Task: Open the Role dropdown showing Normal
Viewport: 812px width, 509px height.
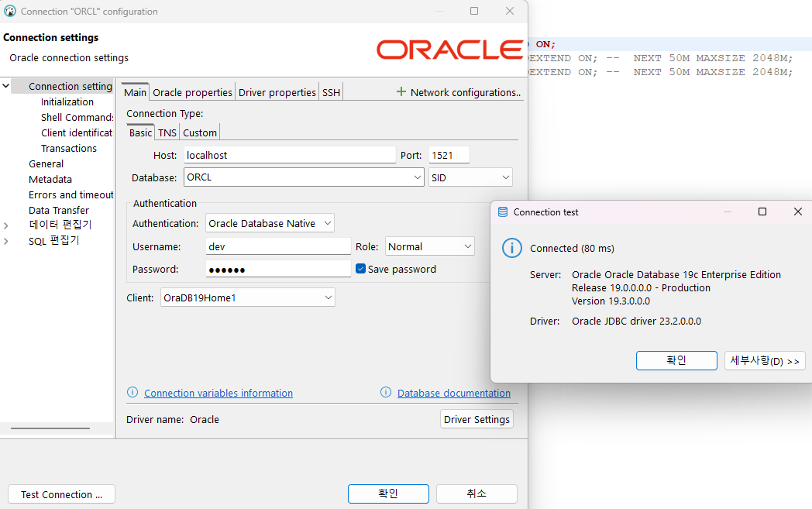Action: 468,246
